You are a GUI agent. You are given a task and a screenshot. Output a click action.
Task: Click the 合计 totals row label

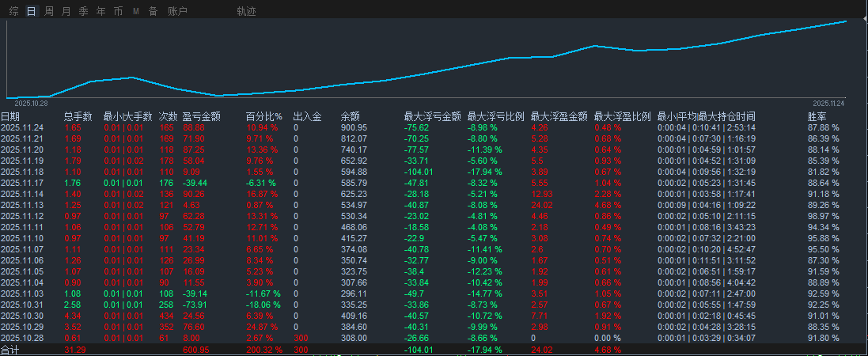tap(9, 350)
